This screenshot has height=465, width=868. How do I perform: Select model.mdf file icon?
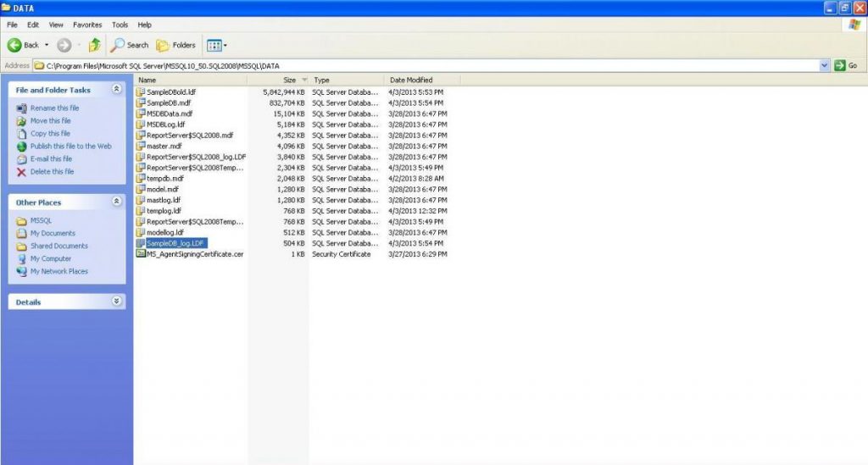pyautogui.click(x=141, y=189)
